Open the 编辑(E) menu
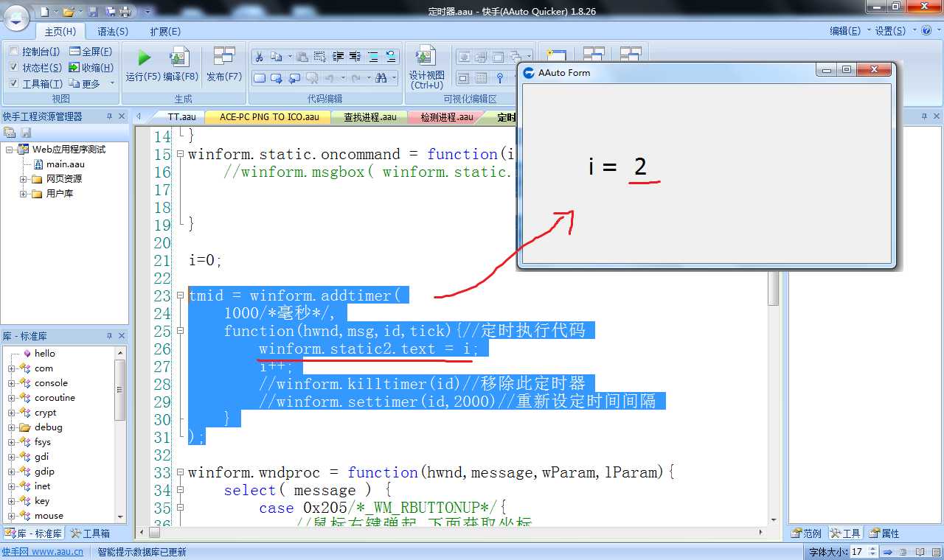 click(x=845, y=31)
